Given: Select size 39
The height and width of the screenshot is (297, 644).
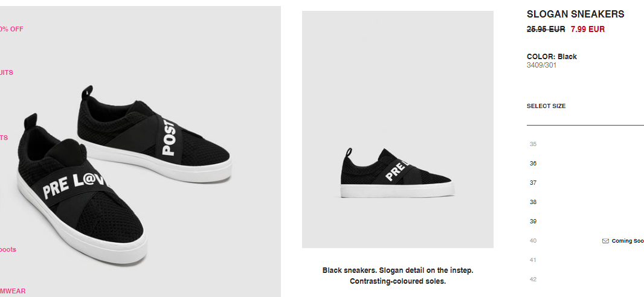Looking at the screenshot, I should [533, 221].
